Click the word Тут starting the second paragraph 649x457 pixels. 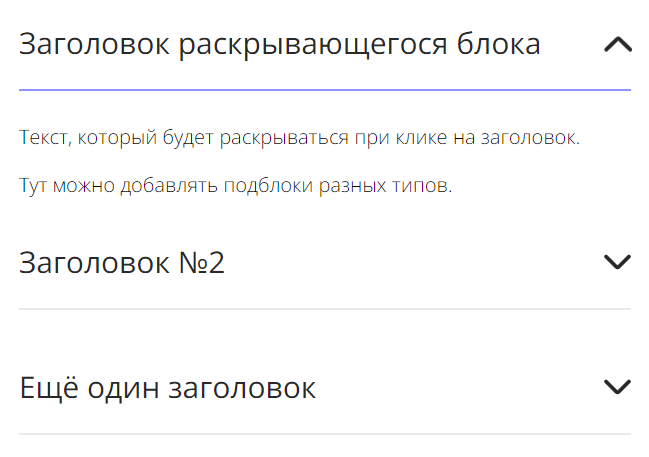(33, 186)
